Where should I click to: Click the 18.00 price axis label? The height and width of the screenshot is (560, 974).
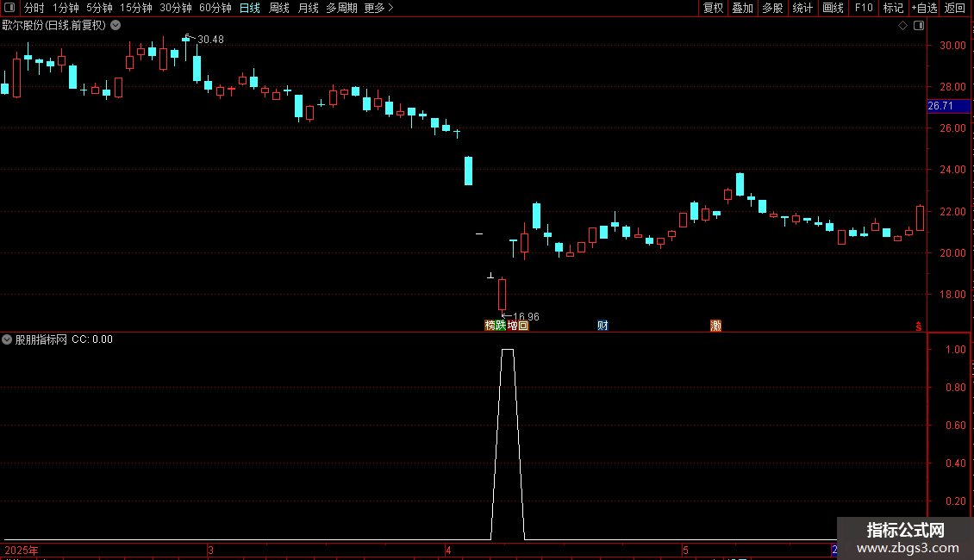[952, 295]
